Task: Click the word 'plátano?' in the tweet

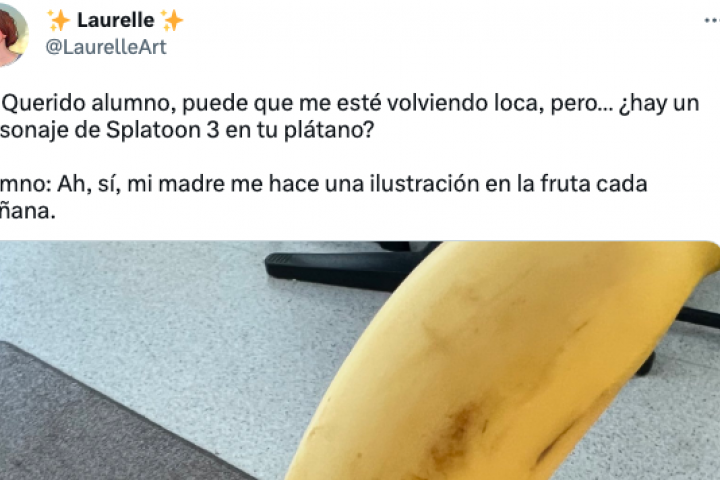Action: tap(330, 130)
